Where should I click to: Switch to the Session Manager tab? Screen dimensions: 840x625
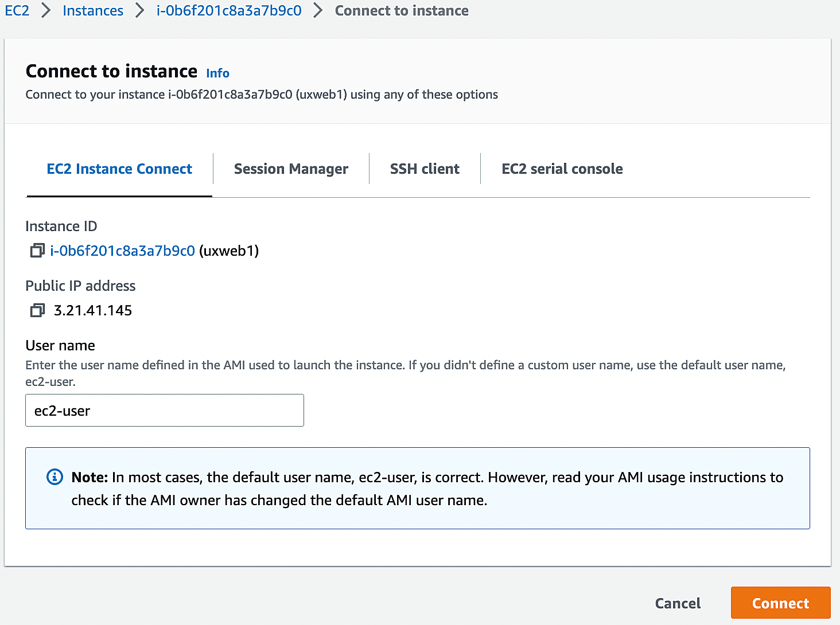291,169
